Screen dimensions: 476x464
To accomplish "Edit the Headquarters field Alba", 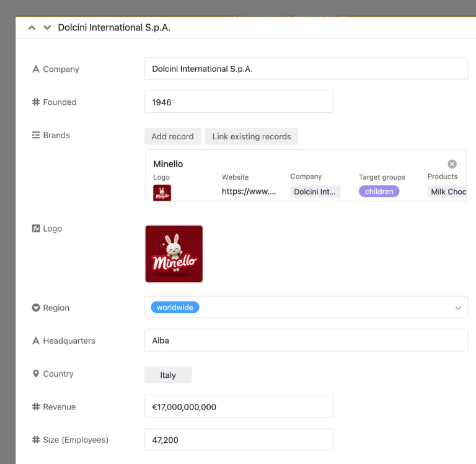I will coord(306,340).
